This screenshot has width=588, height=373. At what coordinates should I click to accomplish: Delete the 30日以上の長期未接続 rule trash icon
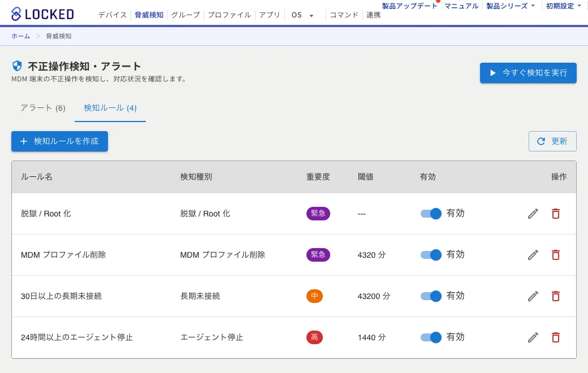pyautogui.click(x=556, y=296)
